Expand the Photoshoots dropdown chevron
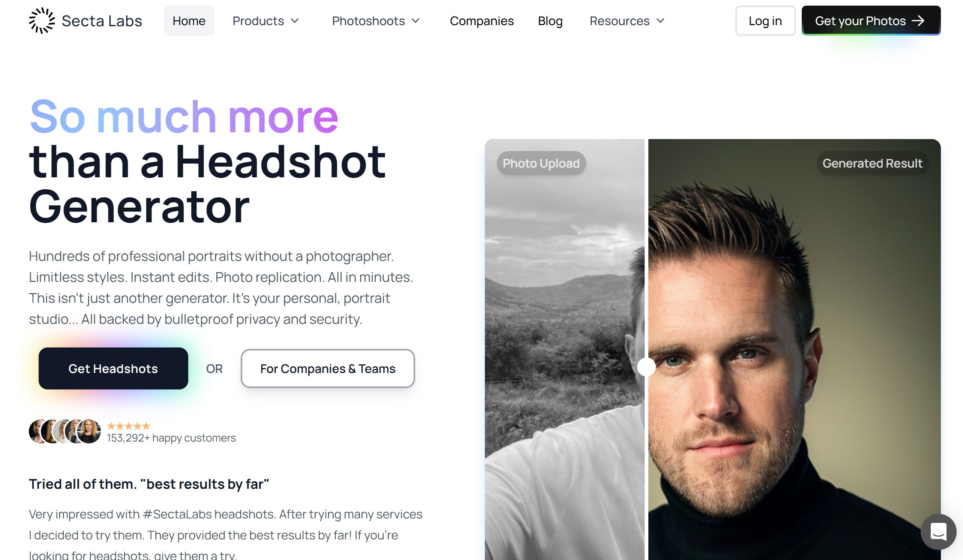963x560 pixels. pos(415,21)
